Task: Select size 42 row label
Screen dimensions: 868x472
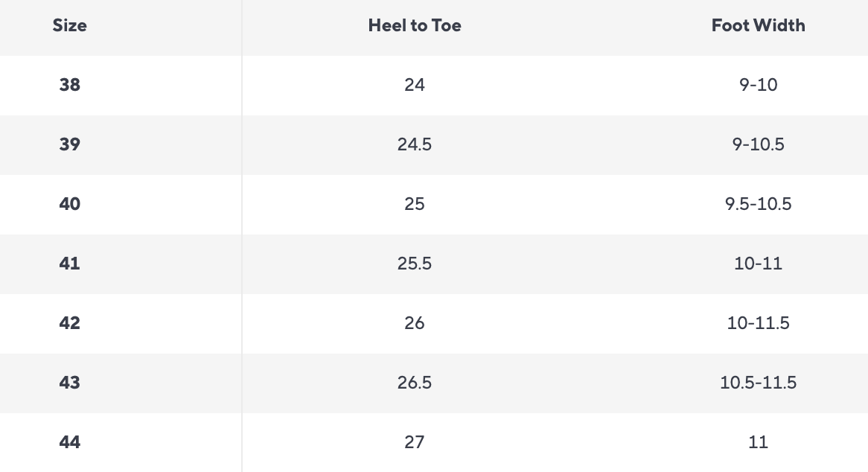Action: [69, 323]
